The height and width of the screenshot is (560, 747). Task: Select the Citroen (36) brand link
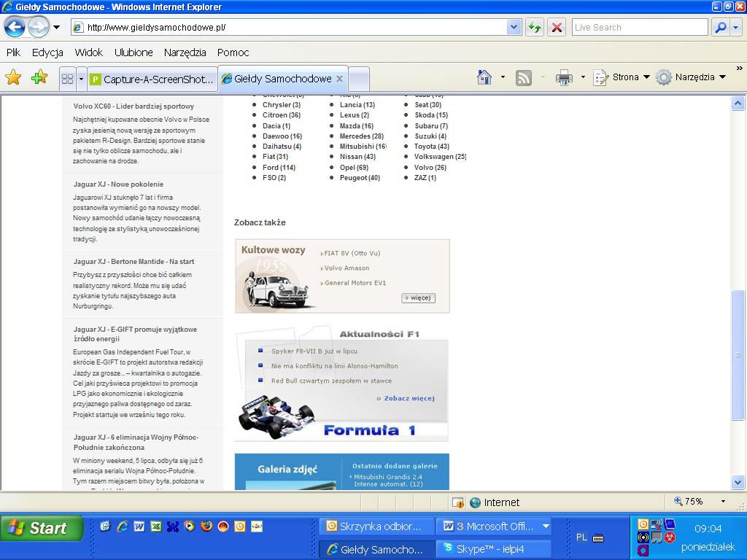pos(282,114)
